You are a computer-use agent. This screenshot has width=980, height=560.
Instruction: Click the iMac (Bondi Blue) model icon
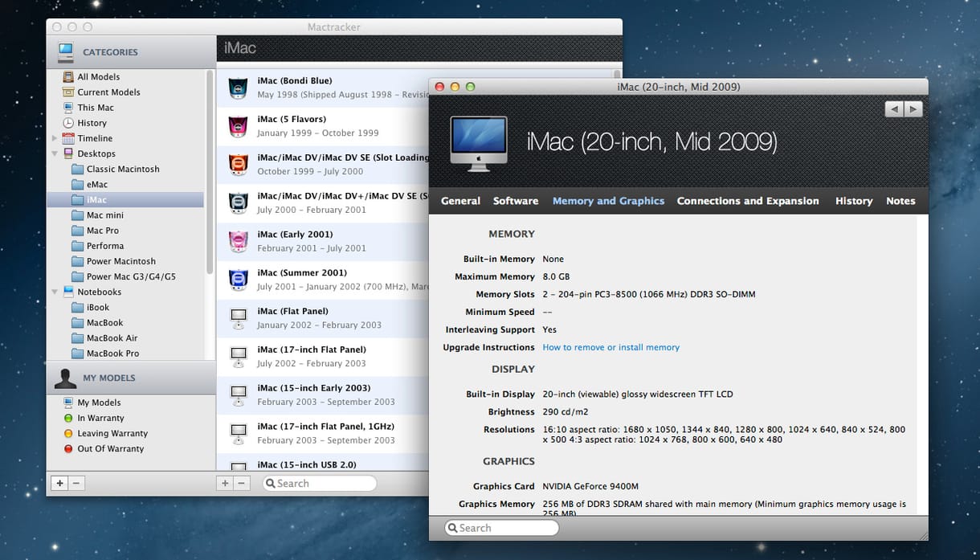point(238,88)
